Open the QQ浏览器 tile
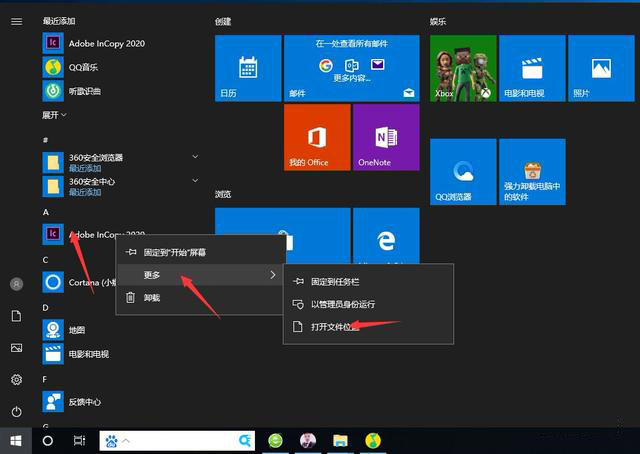Viewport: 640px width, 454px height. point(463,172)
